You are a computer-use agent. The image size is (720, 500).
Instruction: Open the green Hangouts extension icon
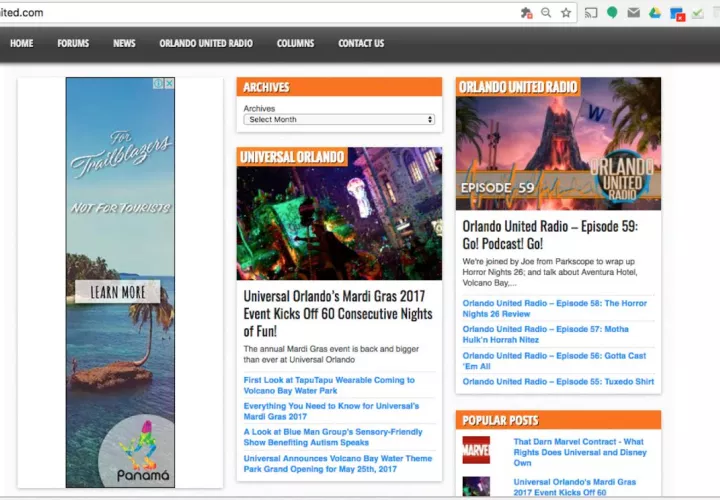point(612,13)
